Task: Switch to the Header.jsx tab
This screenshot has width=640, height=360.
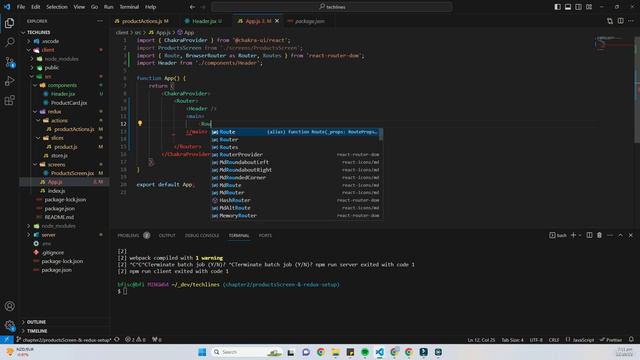Action: click(x=204, y=21)
